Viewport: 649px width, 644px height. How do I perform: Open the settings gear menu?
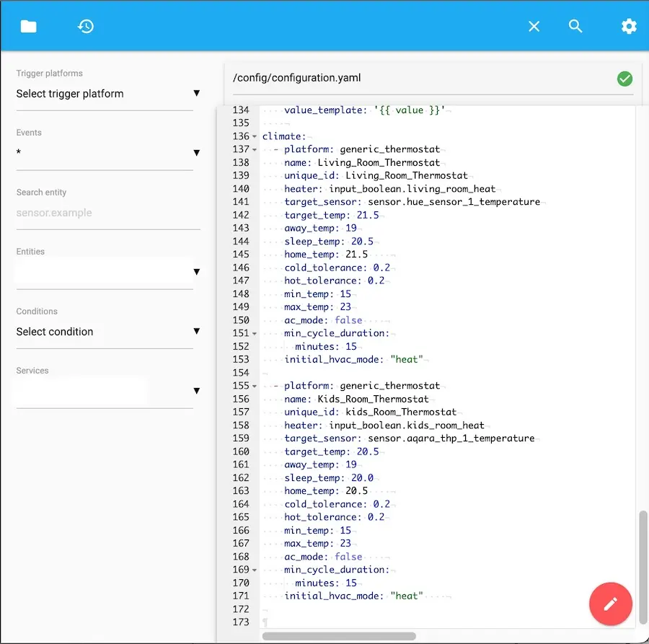[x=629, y=27]
